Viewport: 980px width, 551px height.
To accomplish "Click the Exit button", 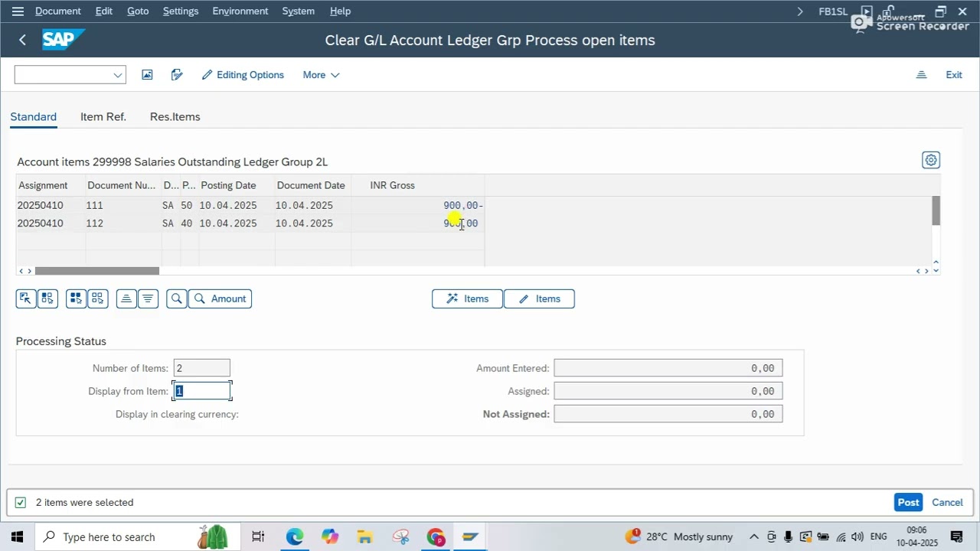I will click(x=954, y=75).
